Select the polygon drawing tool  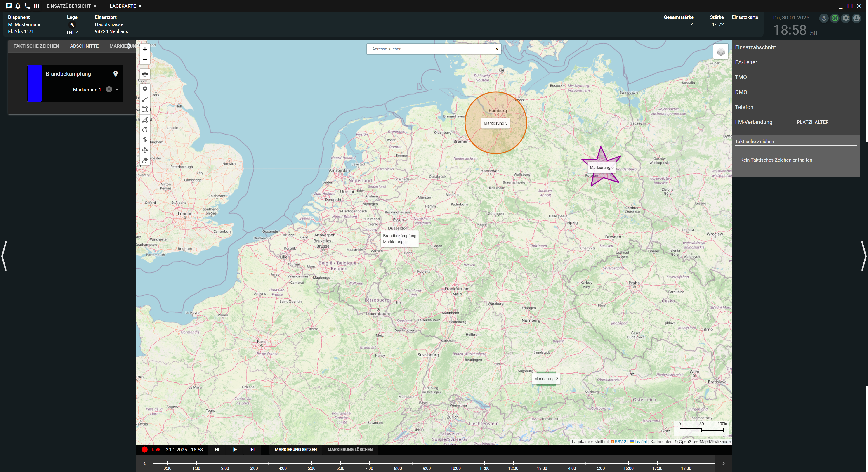[145, 120]
